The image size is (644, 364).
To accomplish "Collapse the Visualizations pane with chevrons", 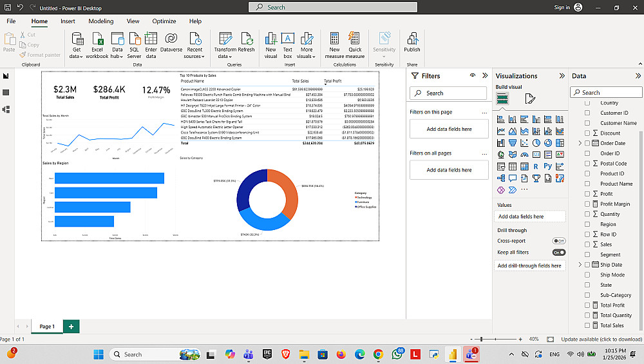I will [x=562, y=76].
